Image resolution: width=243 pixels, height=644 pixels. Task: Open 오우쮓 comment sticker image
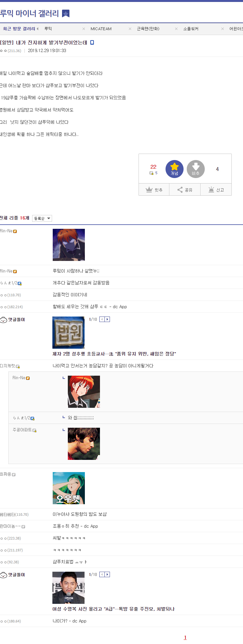pos(69,488)
